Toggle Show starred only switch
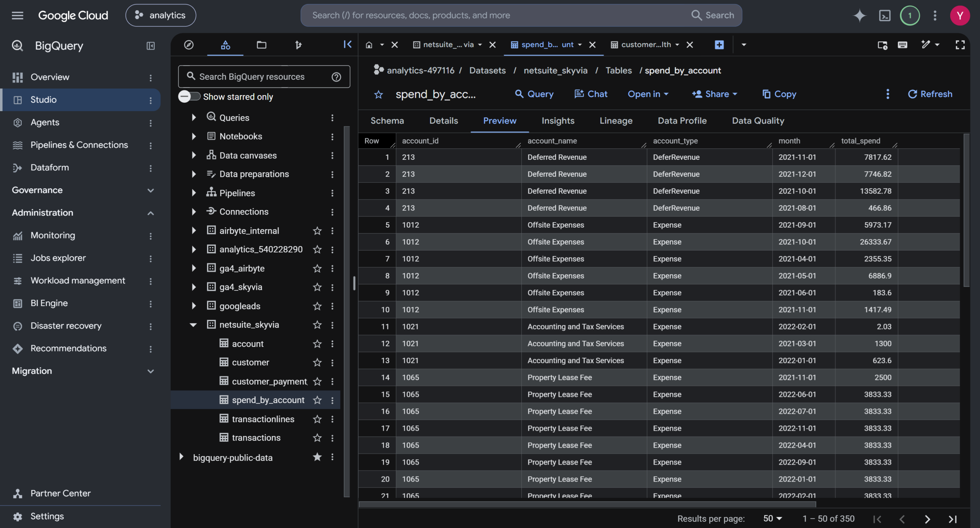 point(189,97)
